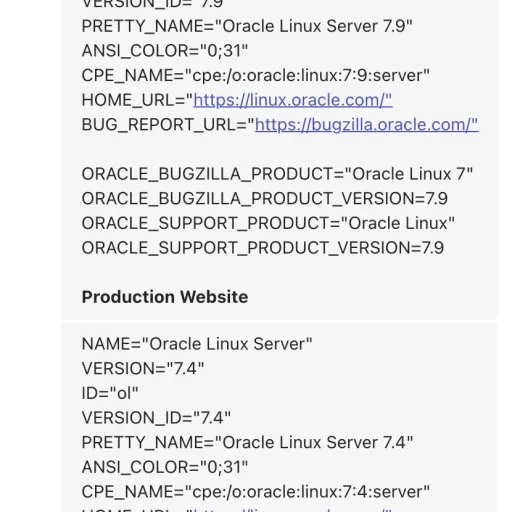Click the VERSION="7.4" line
This screenshot has height=512, width=512.
click(x=143, y=369)
